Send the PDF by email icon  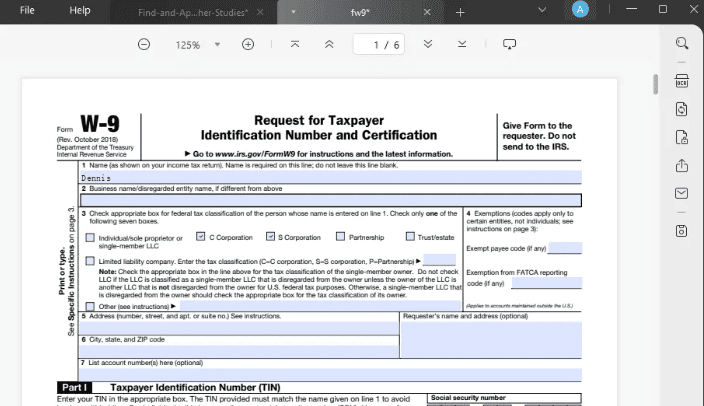point(682,193)
